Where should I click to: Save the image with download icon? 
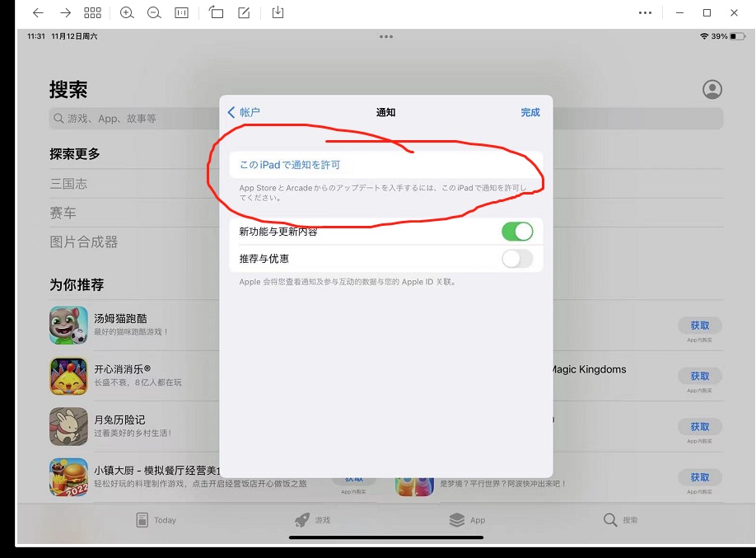[x=278, y=13]
